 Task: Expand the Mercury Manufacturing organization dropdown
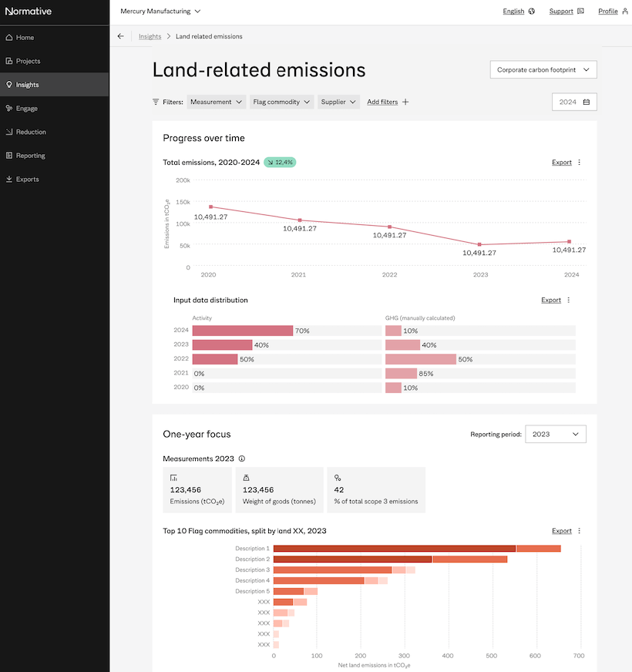pyautogui.click(x=160, y=12)
